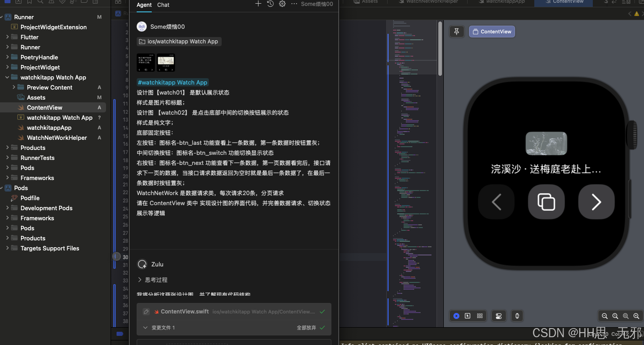This screenshot has width=644, height=345.
Task: Zoom in the preview canvas
Action: click(636, 316)
